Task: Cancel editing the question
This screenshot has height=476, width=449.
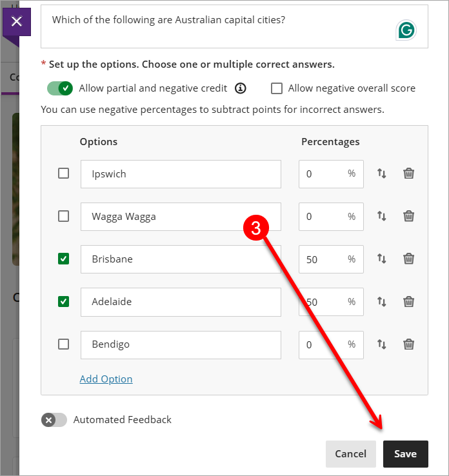Action: click(351, 454)
